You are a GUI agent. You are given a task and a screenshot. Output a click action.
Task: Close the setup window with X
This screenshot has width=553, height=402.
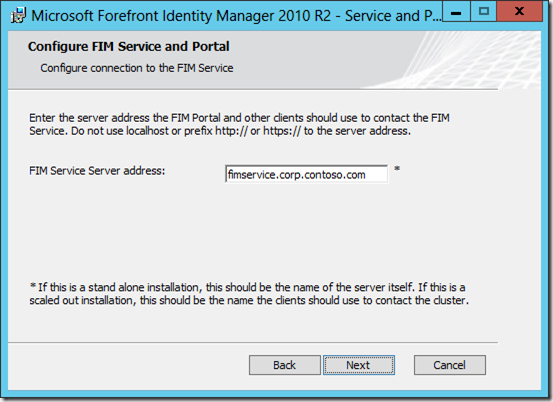[x=519, y=12]
